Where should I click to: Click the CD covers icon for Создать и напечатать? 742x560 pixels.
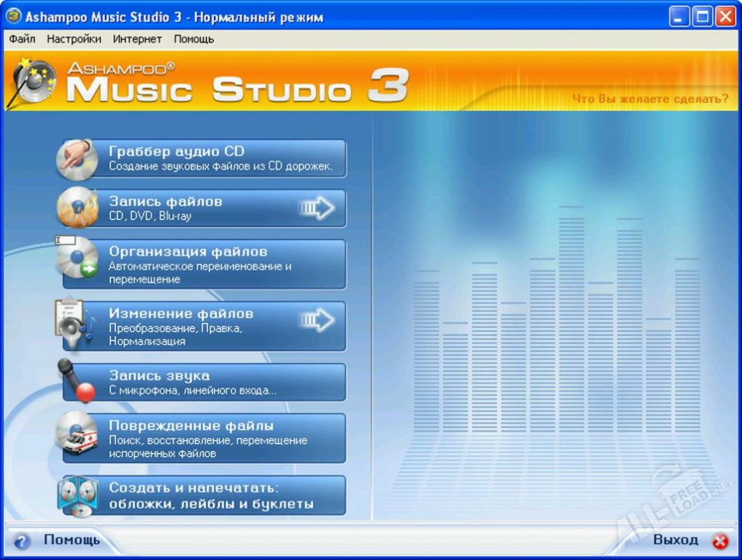(77, 496)
